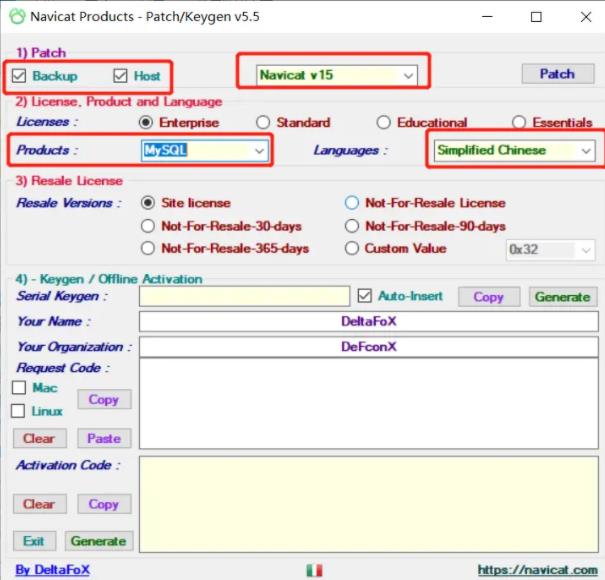Open the Navicat v15 version dropdown
This screenshot has height=580, width=605.
[x=336, y=75]
